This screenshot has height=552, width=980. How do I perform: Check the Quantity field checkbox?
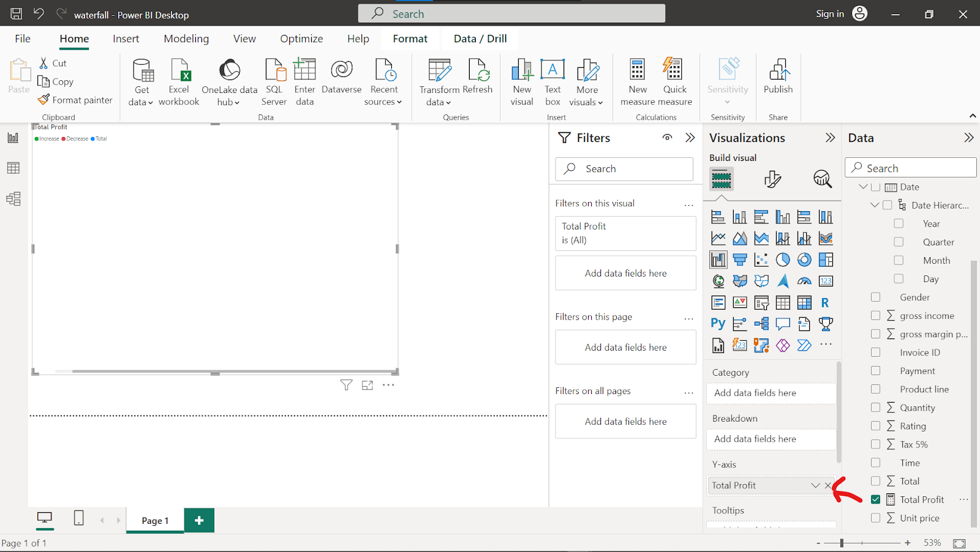click(x=875, y=407)
